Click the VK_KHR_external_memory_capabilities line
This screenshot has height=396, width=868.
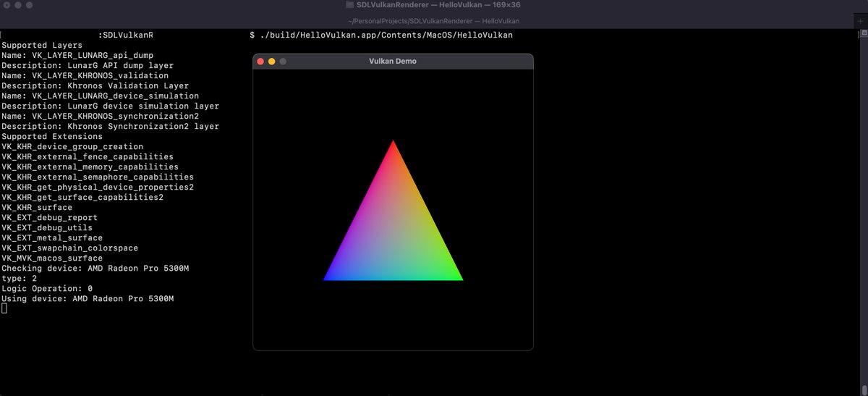pyautogui.click(x=90, y=167)
